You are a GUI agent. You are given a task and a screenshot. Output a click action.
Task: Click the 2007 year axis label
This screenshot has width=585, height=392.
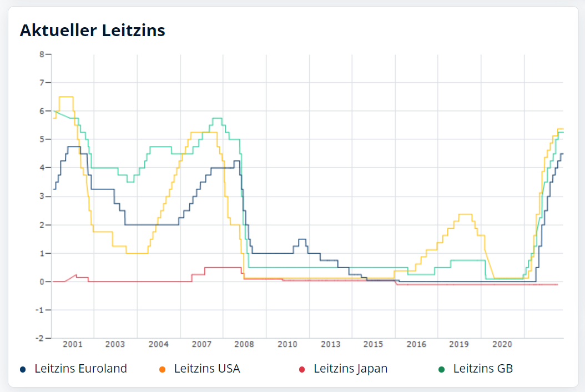pyautogui.click(x=201, y=345)
